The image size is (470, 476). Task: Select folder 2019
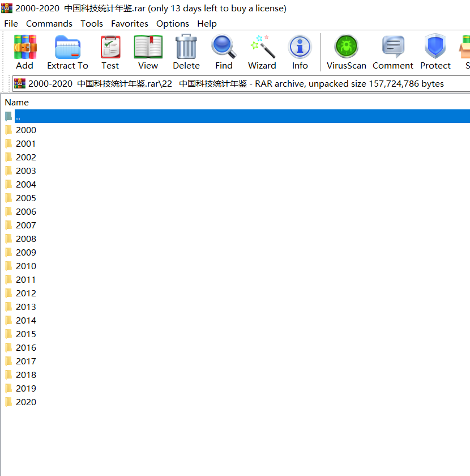26,388
